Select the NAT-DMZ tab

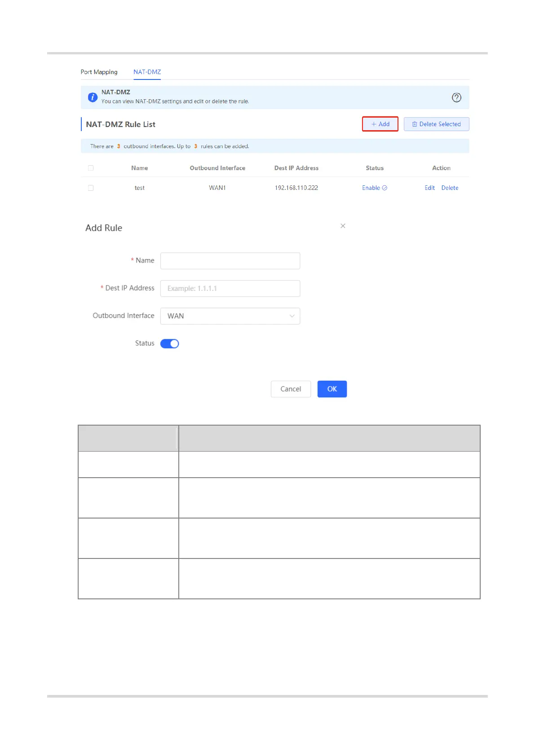147,72
